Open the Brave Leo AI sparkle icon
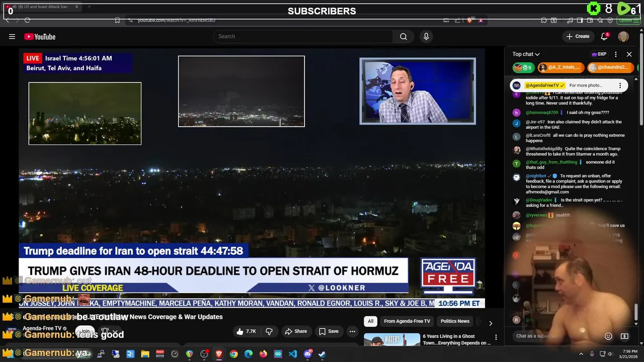Screen dimensions: 644x362 (600, 20)
